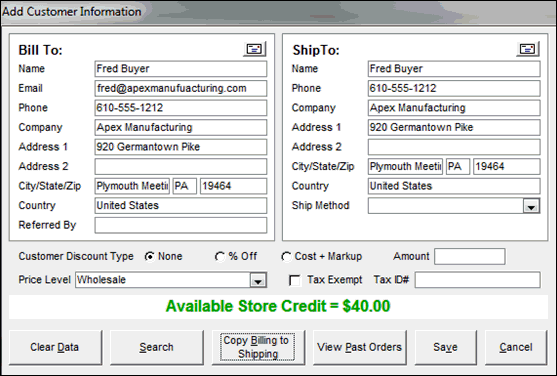Click Copy Billing to Shipping button
557x376 pixels.
tap(258, 347)
